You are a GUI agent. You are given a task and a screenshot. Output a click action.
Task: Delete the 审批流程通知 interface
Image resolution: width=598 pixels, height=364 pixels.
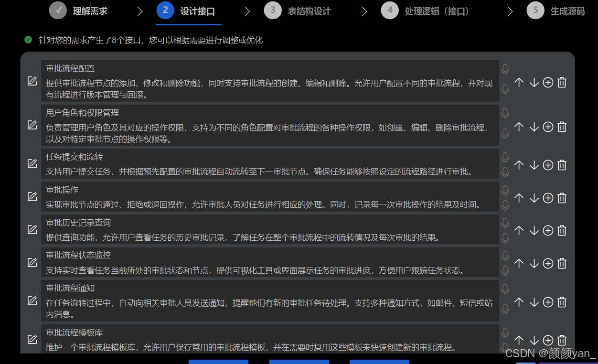[x=562, y=302]
